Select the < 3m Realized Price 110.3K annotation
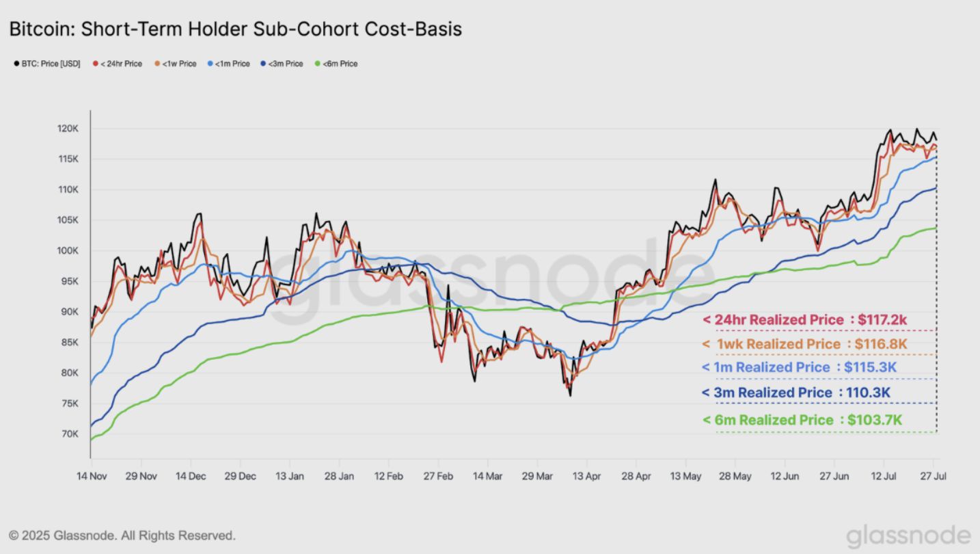980x554 pixels. 796,393
